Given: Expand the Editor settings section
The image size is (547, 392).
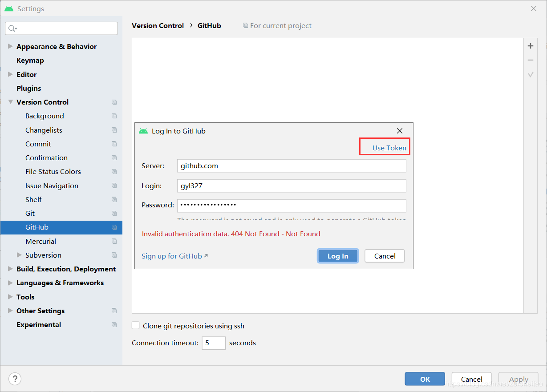Looking at the screenshot, I should pos(10,74).
